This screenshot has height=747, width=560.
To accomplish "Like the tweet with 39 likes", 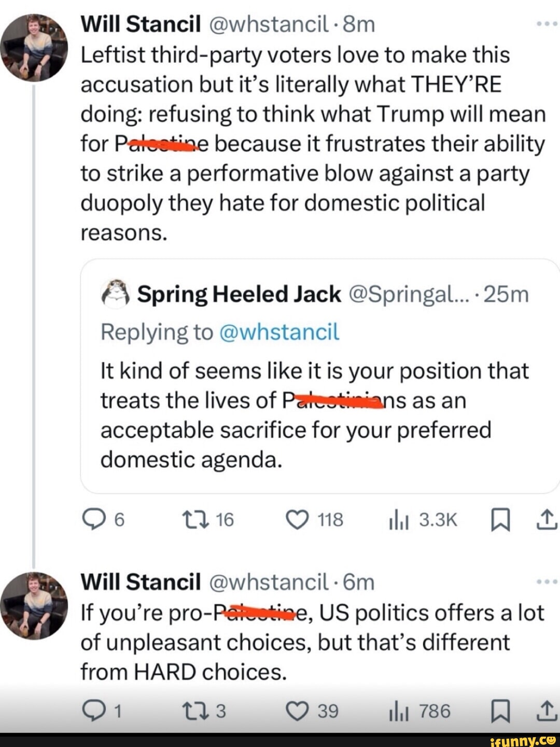I will point(298,711).
